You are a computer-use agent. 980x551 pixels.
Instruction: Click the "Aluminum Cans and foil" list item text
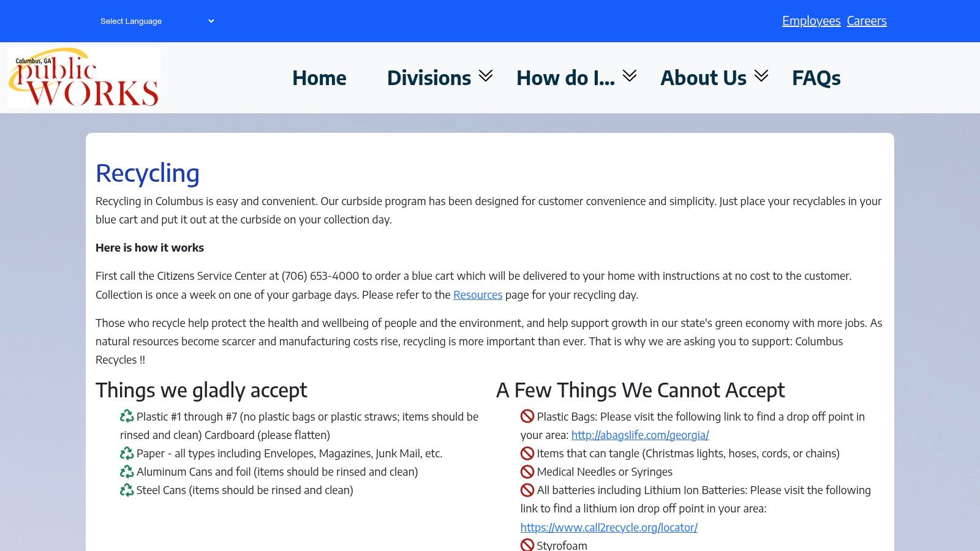click(x=277, y=471)
